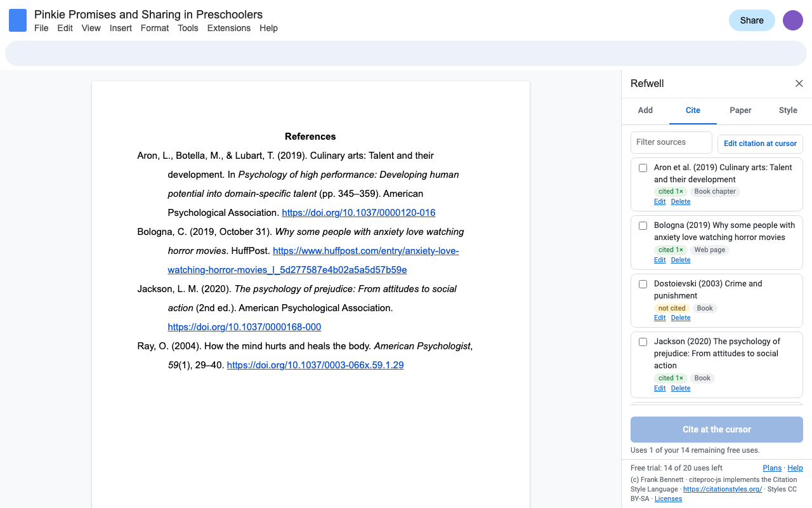
Task: Open the Plans link in the footer
Action: 772,468
